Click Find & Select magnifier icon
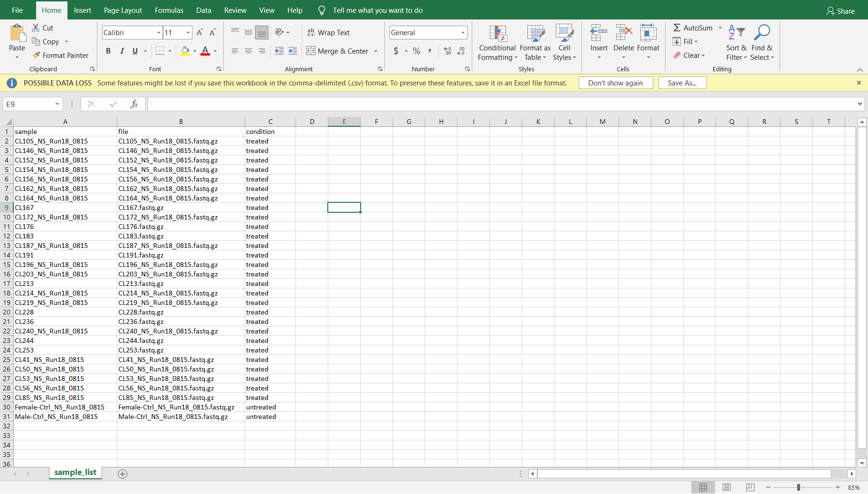Screen dimensions: 868x494 [x=762, y=33]
